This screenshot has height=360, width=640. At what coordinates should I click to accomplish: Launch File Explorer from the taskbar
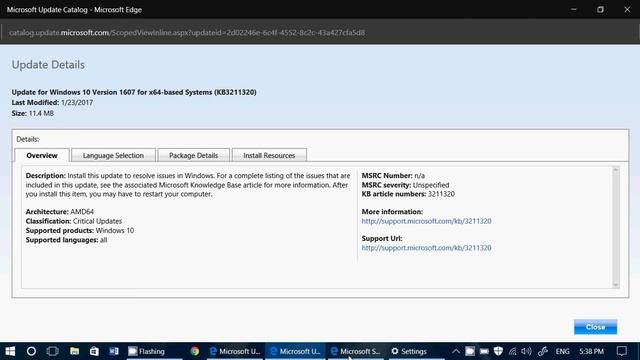(x=74, y=351)
